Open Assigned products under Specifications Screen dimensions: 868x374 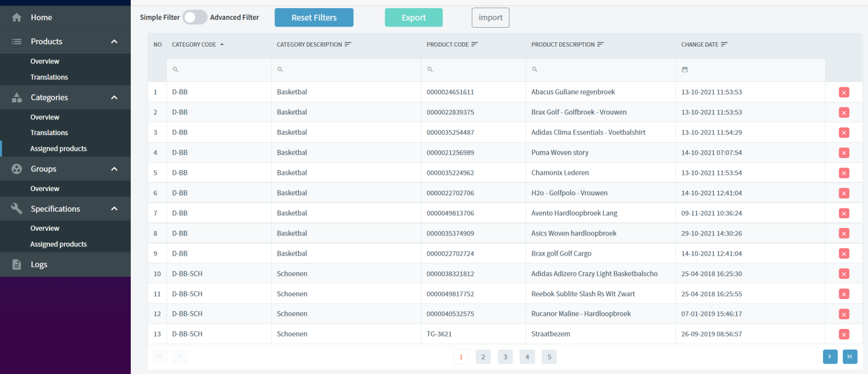[59, 244]
